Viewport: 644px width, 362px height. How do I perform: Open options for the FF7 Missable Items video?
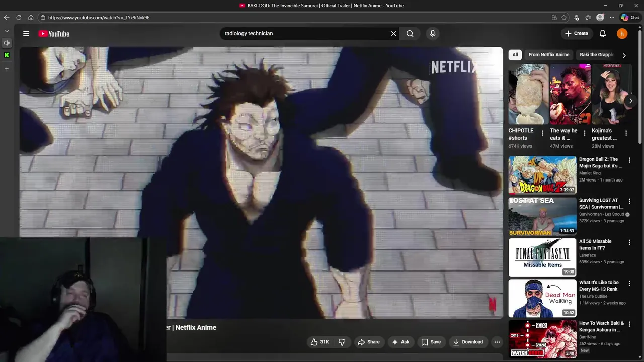click(629, 242)
